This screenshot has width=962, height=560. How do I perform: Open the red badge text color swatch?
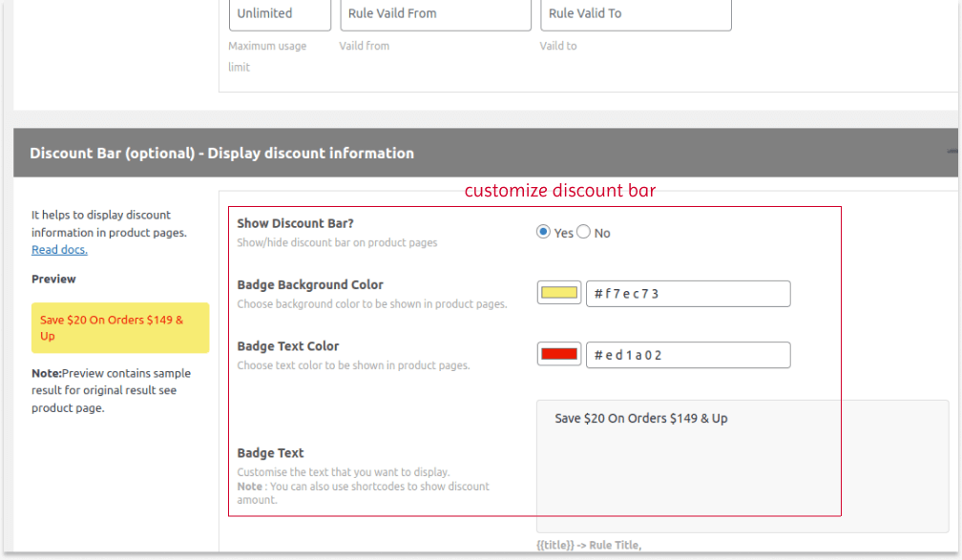pyautogui.click(x=559, y=355)
